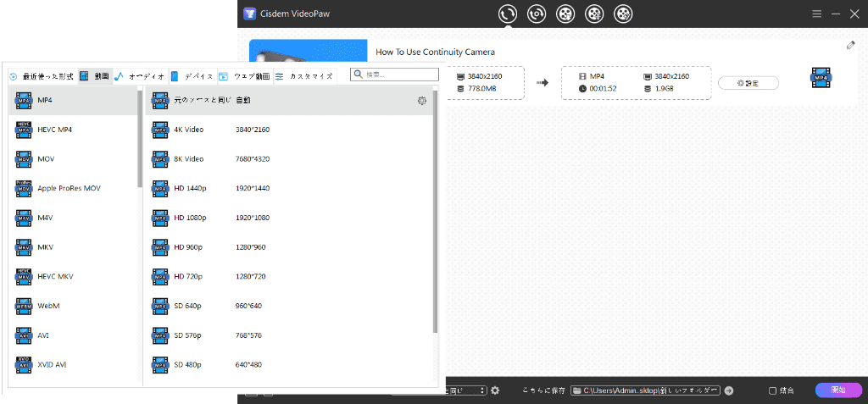This screenshot has width=868, height=404.
Task: Click the MP4 output format icon at right
Action: (821, 78)
